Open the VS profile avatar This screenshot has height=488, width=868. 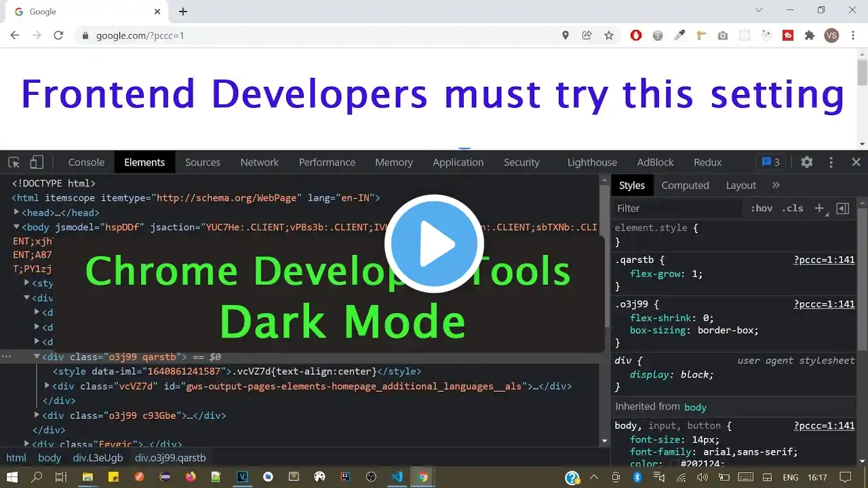(832, 35)
